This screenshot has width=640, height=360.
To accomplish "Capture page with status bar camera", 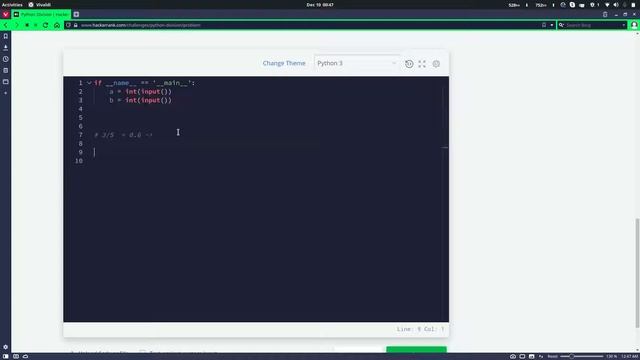I will [513, 356].
